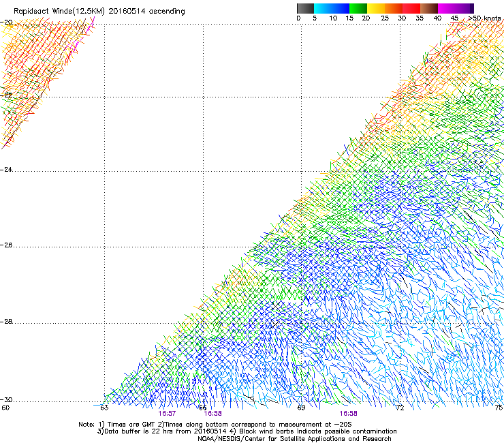Click the '-26' latitude axis label
Viewport: 504px width, 443px height.
(6, 245)
